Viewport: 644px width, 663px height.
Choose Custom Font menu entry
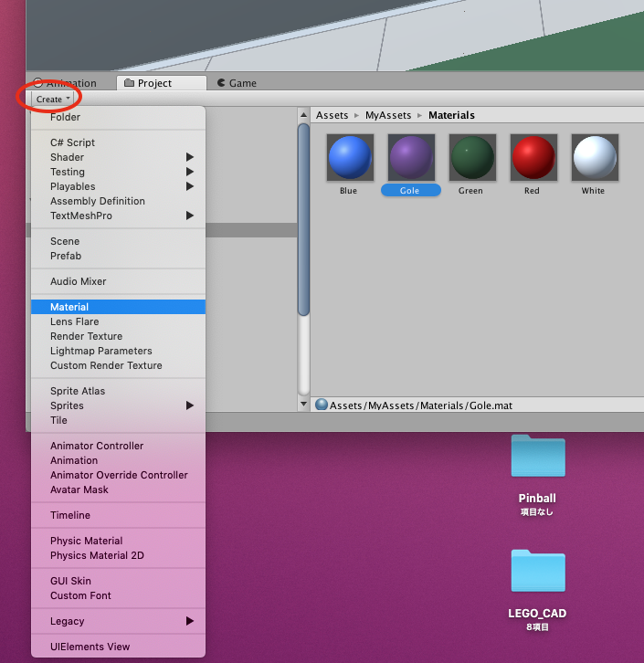119,595
